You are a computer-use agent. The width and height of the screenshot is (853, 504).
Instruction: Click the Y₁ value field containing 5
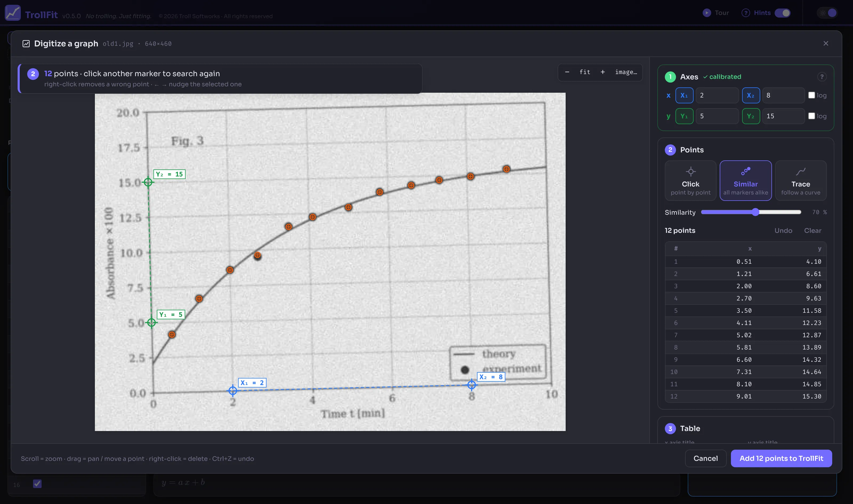pos(717,116)
